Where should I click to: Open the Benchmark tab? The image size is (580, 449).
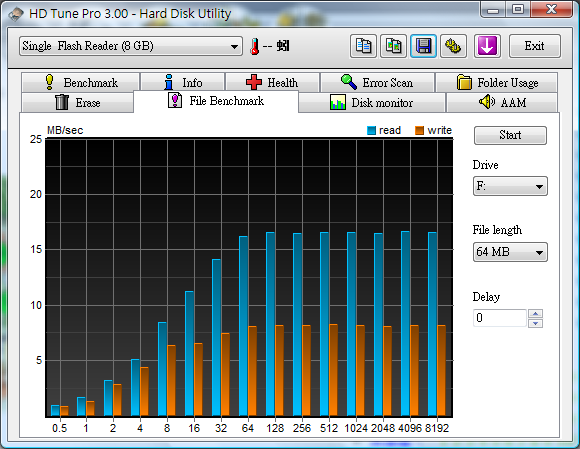pos(81,82)
